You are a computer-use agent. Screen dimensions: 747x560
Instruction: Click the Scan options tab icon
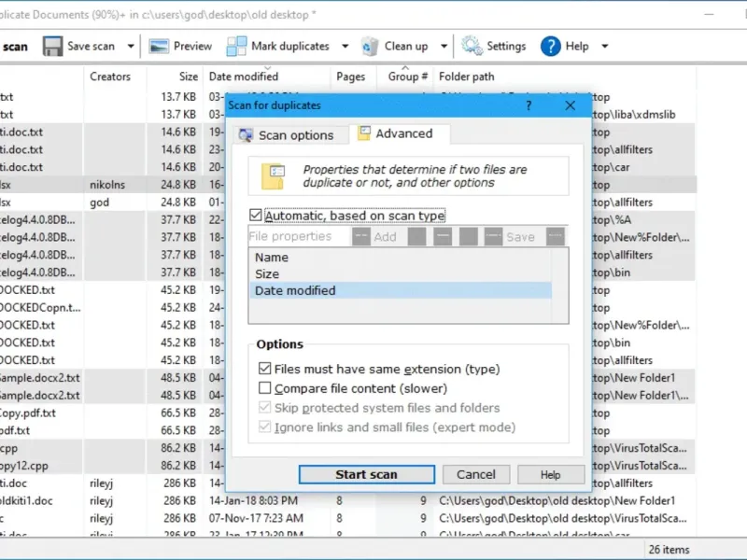click(x=246, y=135)
